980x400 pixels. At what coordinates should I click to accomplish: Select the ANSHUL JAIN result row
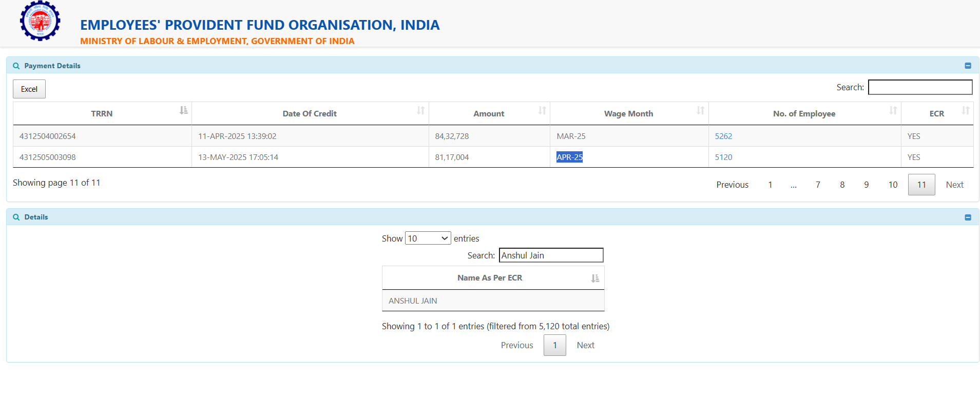click(x=493, y=301)
